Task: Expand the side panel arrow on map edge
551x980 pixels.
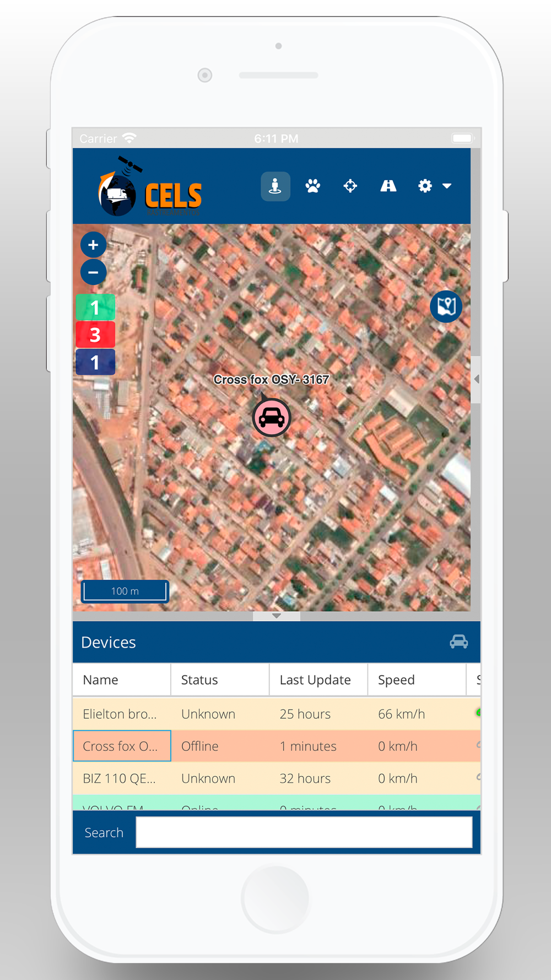Action: [x=476, y=379]
